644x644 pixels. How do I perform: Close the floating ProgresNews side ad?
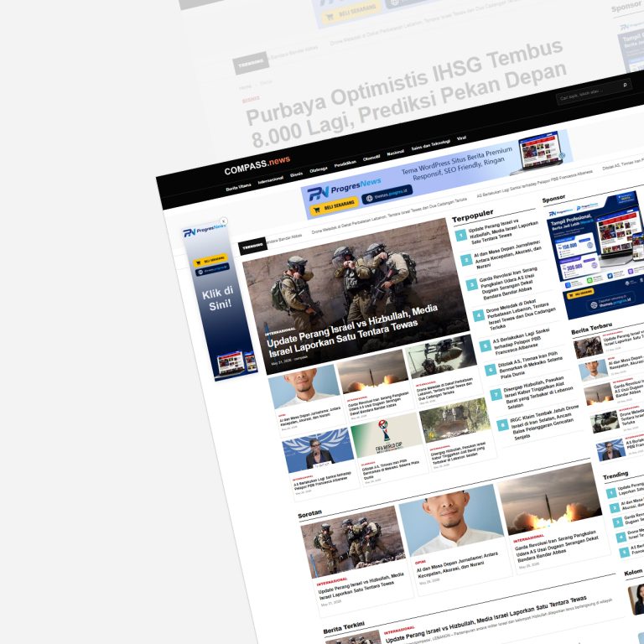[x=223, y=221]
